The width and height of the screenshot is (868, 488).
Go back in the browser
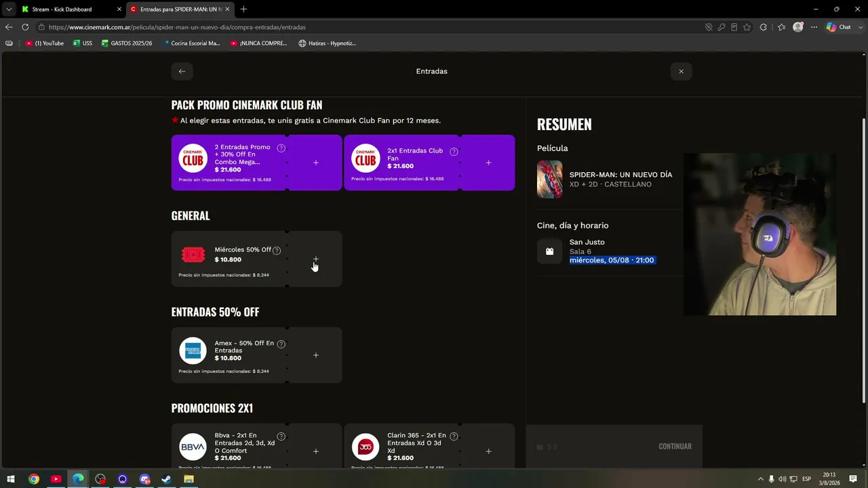coord(9,27)
